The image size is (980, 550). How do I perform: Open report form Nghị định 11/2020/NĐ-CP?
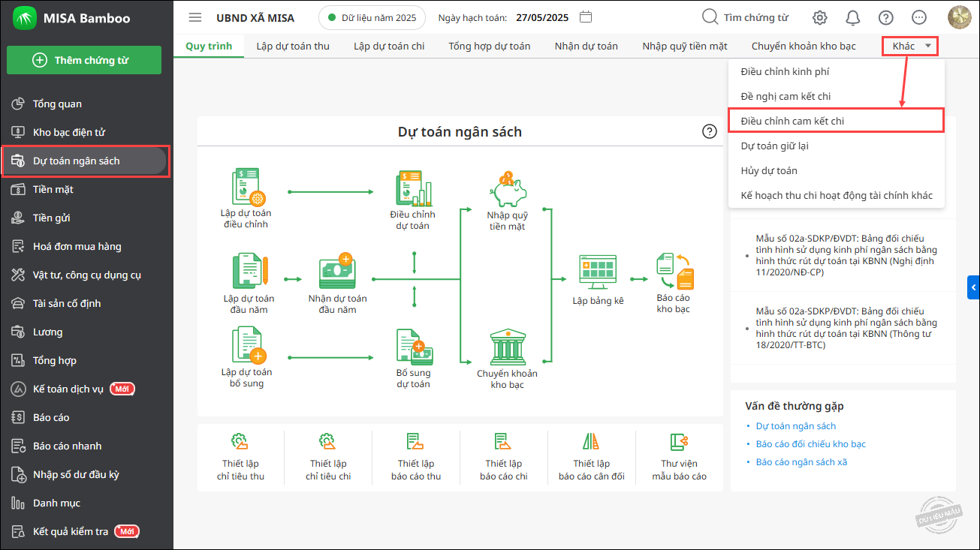pyautogui.click(x=846, y=255)
